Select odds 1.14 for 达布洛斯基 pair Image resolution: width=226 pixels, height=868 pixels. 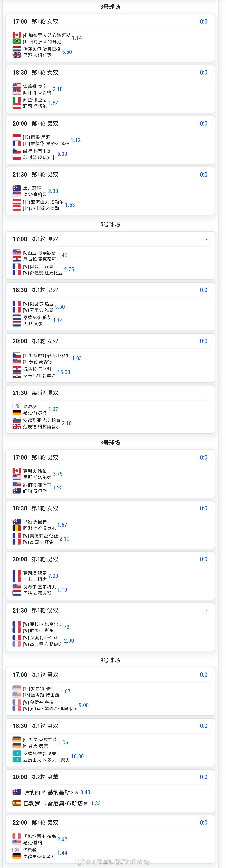[77, 38]
